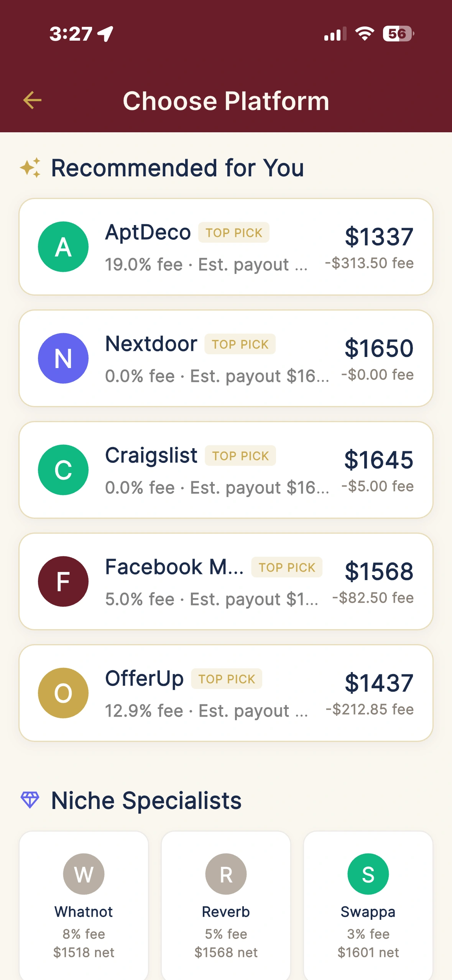Screen dimensions: 452x980
Task: Tap the Craigslist green C avatar
Action: [63, 470]
